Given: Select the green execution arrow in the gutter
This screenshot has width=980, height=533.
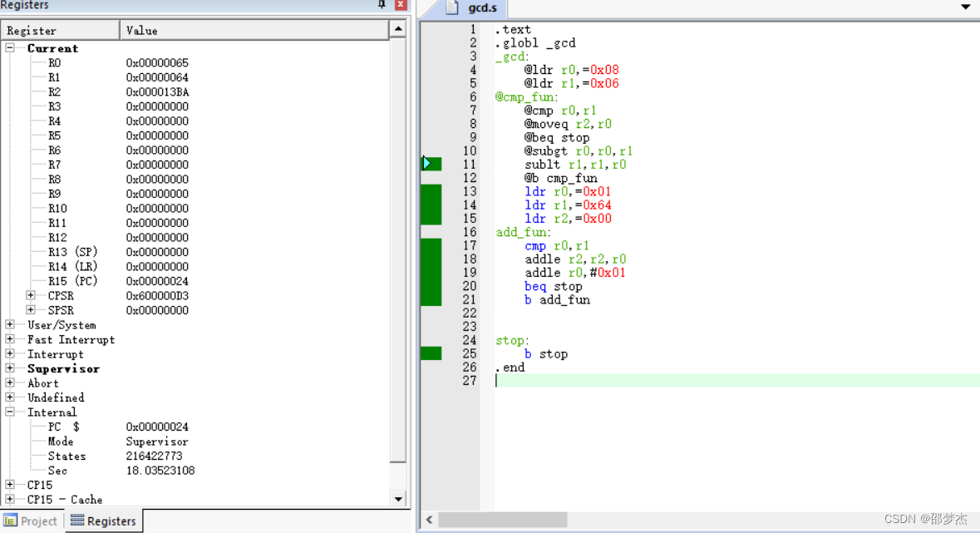Looking at the screenshot, I should click(427, 163).
